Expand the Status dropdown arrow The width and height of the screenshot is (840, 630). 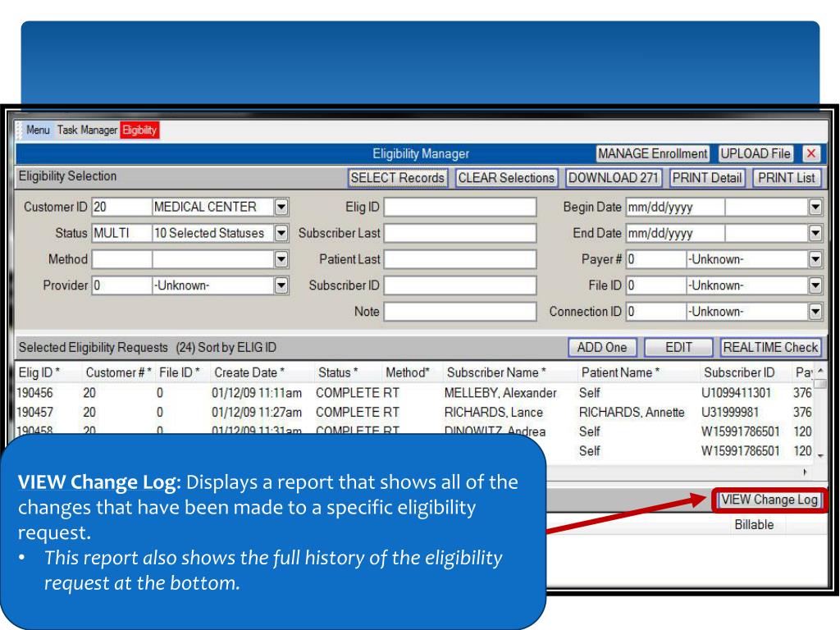pyautogui.click(x=281, y=233)
